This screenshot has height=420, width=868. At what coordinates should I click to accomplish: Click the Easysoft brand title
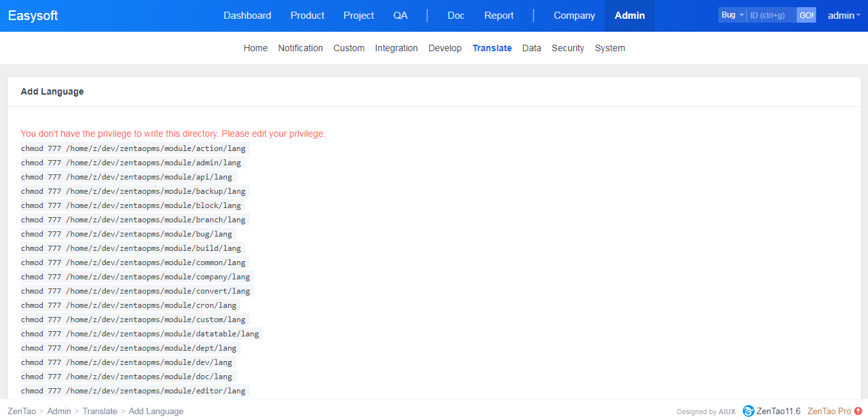33,16
